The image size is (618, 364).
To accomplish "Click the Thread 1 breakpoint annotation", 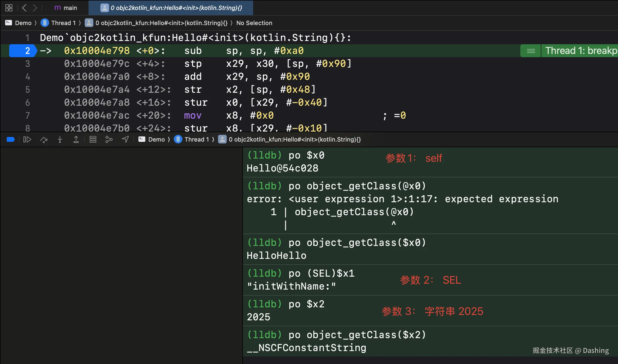I will [581, 51].
